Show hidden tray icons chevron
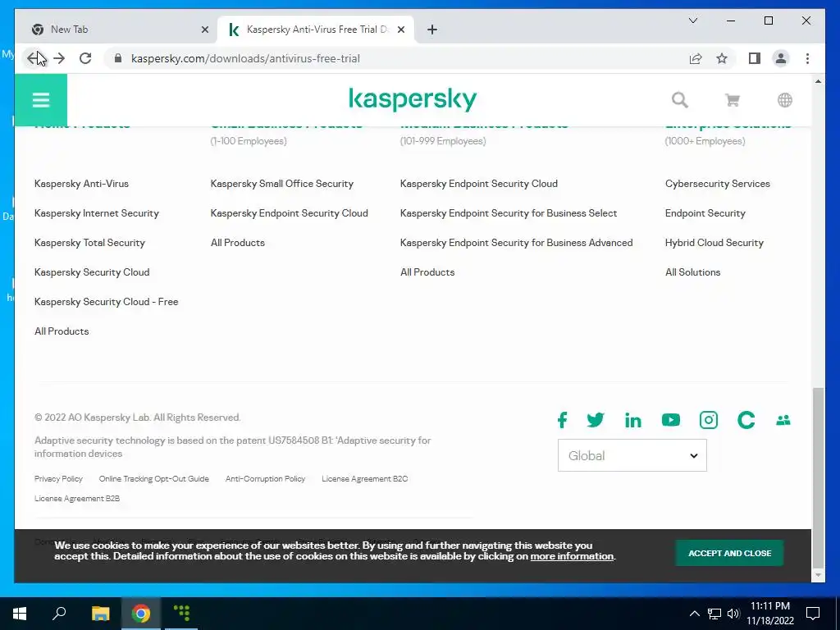This screenshot has height=630, width=840. 694,614
